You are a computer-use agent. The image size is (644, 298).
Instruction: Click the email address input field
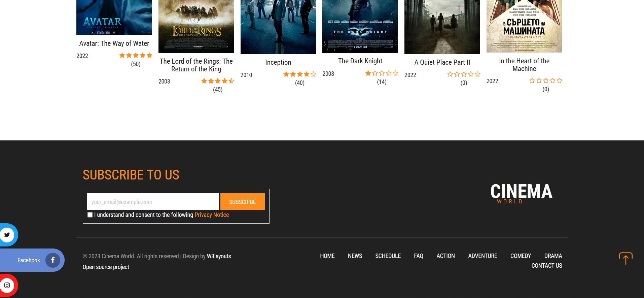point(153,202)
